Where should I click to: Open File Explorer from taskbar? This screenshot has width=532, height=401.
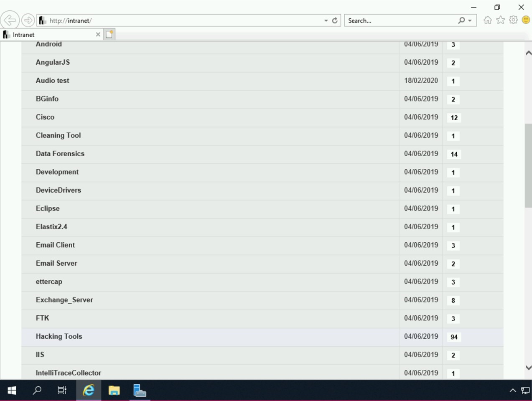coord(114,391)
